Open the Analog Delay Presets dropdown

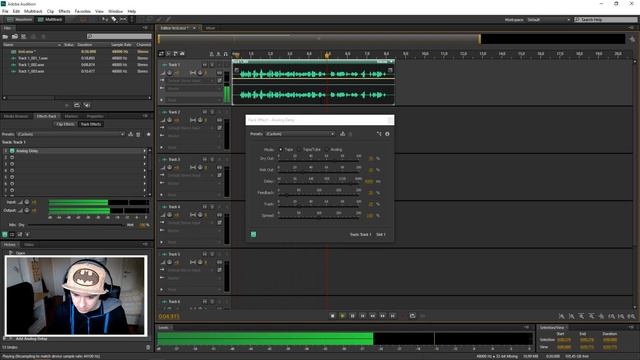[x=300, y=134]
